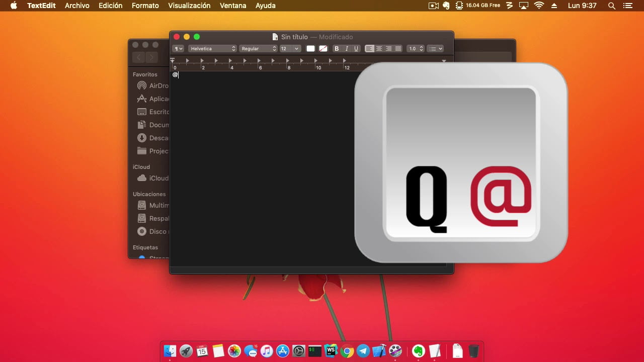Open the Apple menu

coord(14,6)
